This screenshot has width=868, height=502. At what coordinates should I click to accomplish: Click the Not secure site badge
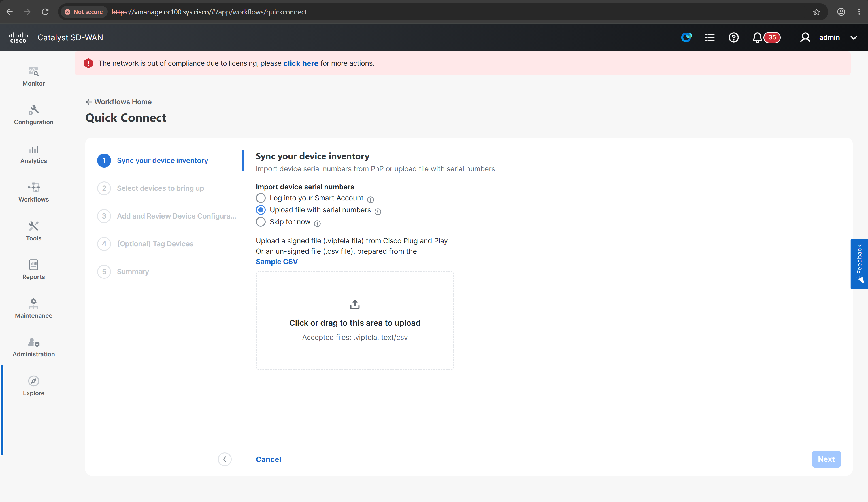(84, 12)
